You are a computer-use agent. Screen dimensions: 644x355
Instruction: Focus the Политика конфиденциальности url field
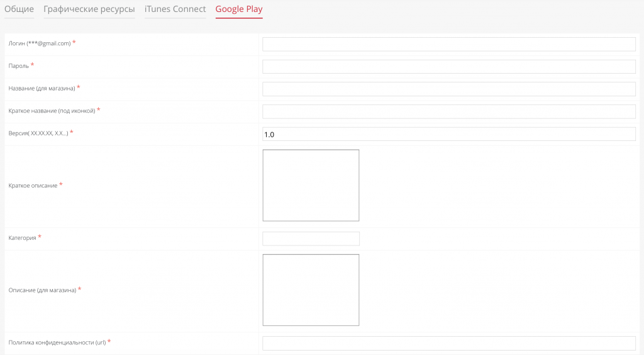(x=449, y=343)
